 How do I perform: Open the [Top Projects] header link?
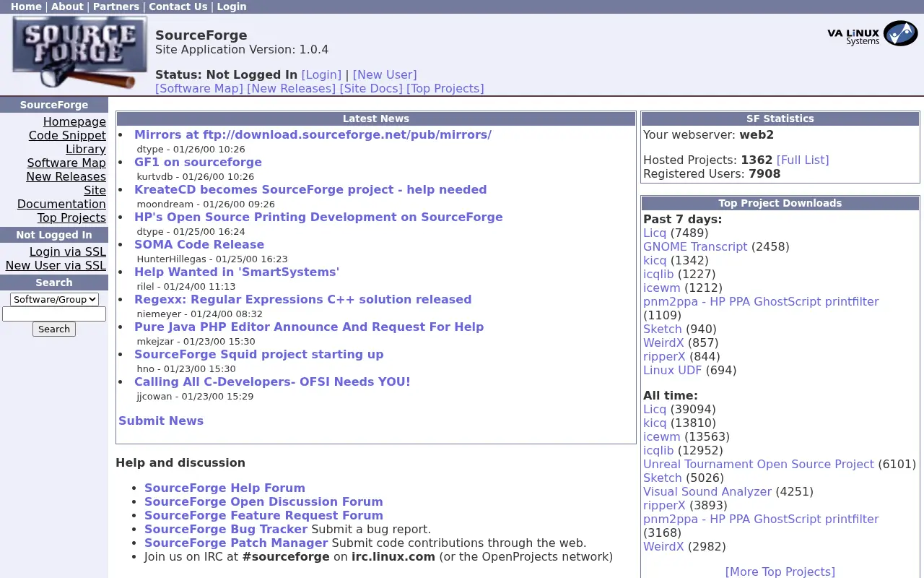coord(445,88)
